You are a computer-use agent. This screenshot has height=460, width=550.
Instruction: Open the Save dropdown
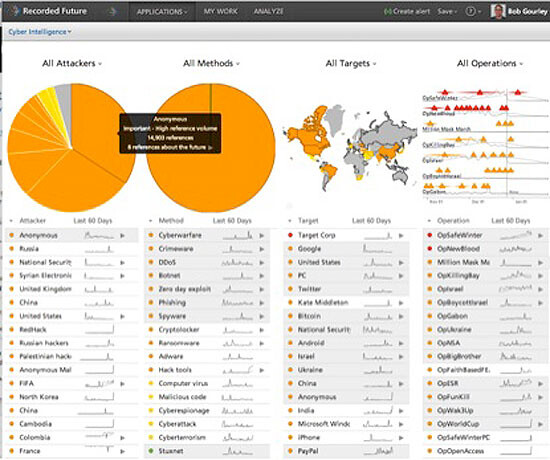[447, 12]
